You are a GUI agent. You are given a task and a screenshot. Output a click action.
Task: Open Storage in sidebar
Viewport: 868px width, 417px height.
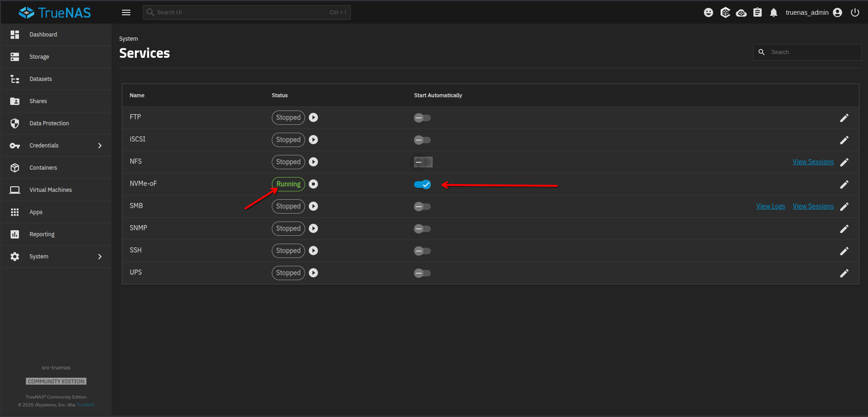[56, 57]
